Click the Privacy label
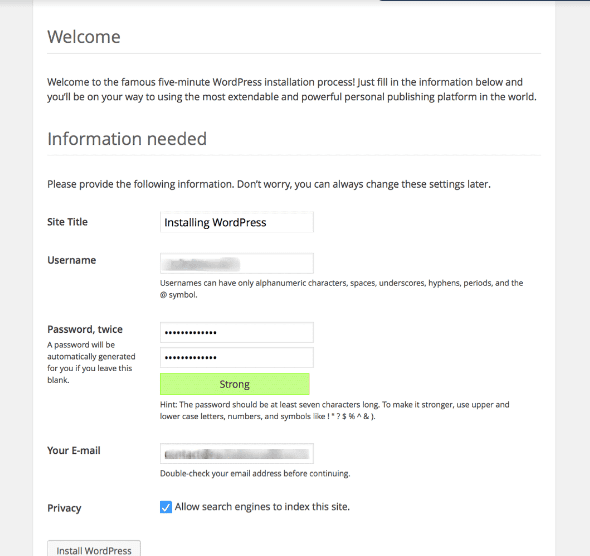The image size is (590, 556). point(64,508)
